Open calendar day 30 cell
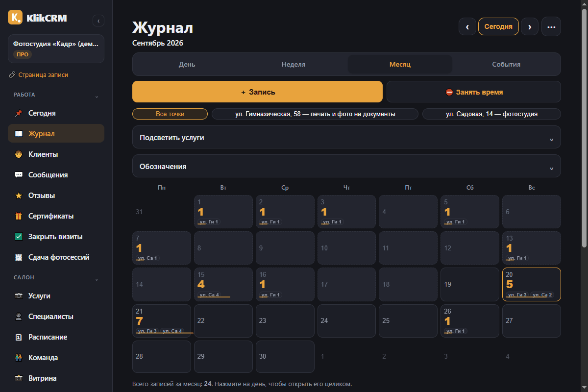Viewport: 588px width, 392px height. tap(285, 357)
